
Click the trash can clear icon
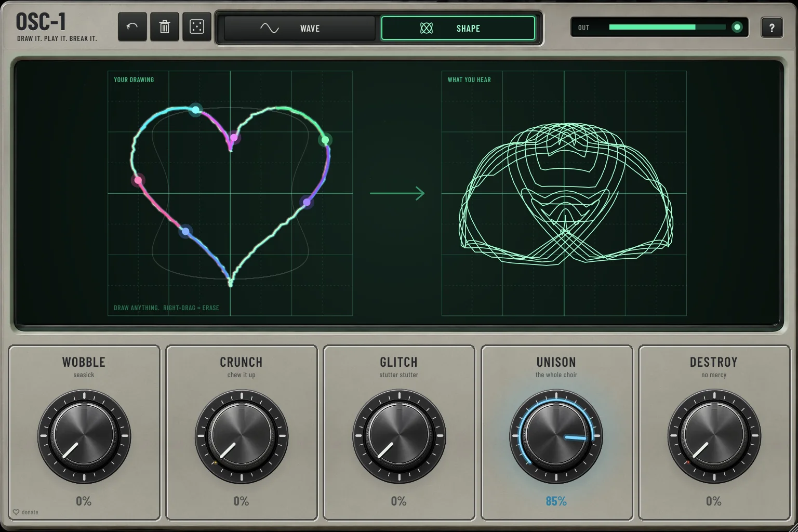pos(164,26)
